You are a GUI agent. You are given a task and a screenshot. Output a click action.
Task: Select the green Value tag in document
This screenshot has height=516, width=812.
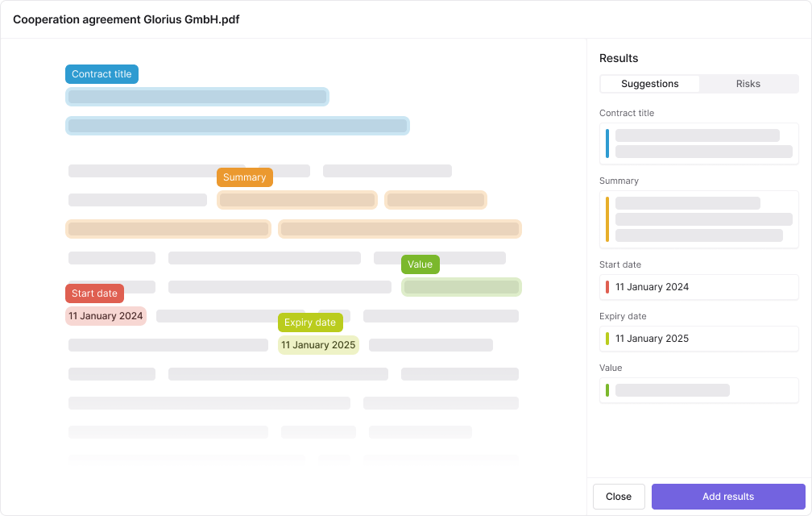[x=420, y=264]
